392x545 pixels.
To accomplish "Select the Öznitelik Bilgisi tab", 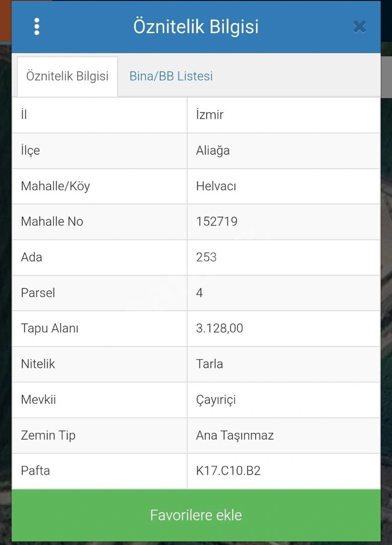I will point(68,77).
